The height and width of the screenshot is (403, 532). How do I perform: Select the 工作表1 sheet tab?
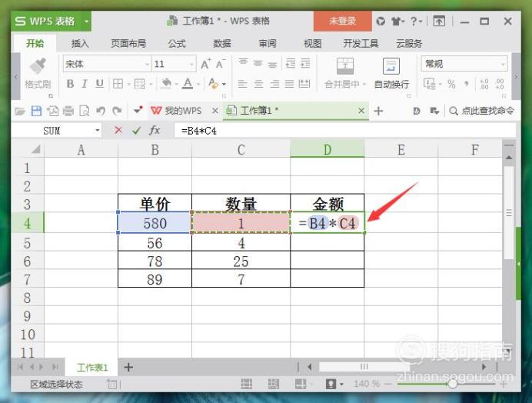point(92,368)
